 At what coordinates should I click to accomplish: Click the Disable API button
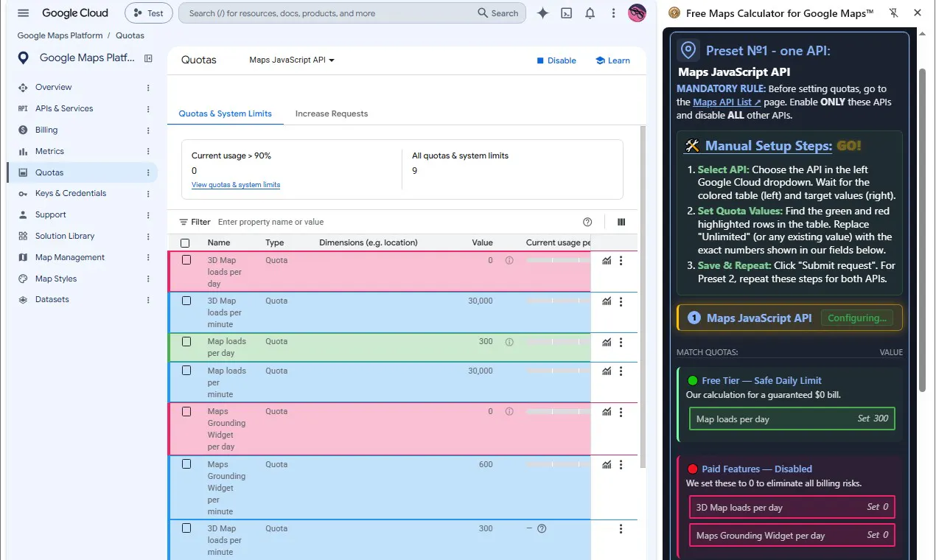pyautogui.click(x=556, y=60)
